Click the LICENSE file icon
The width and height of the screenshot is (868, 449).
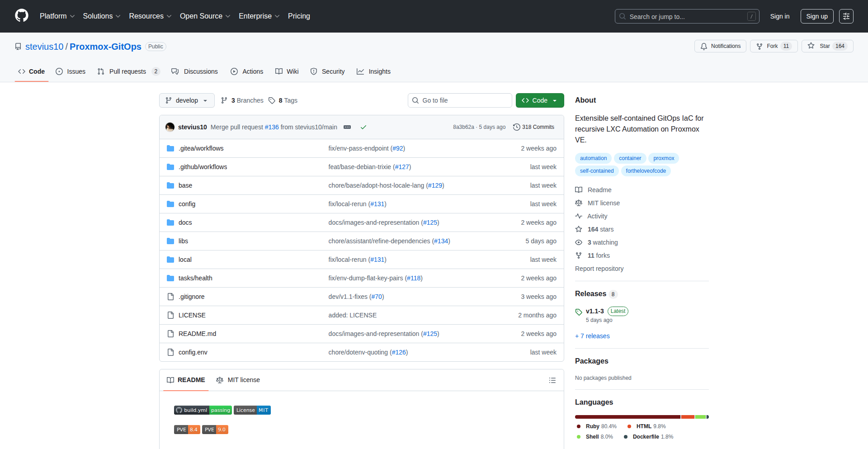[x=170, y=315]
